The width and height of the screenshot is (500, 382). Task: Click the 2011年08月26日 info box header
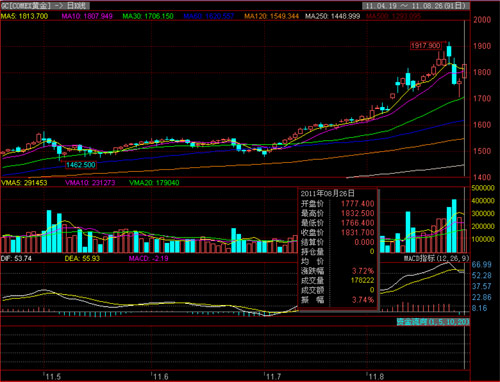coord(327,194)
